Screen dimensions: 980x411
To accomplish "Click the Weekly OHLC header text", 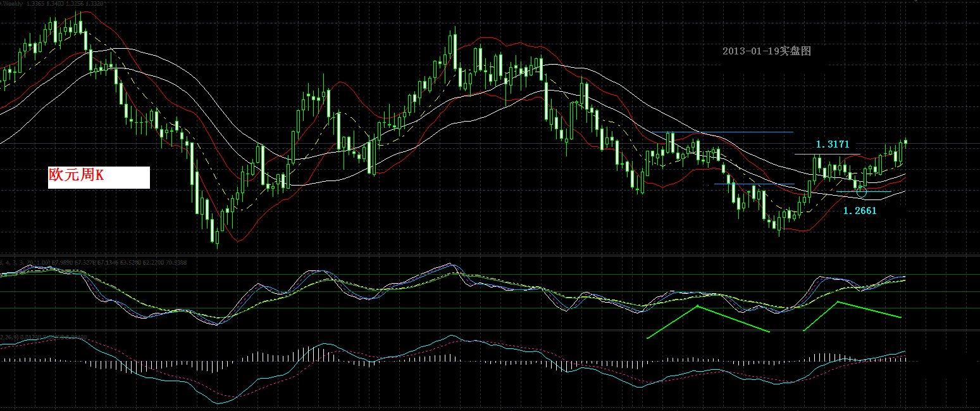I will tap(54, 3).
